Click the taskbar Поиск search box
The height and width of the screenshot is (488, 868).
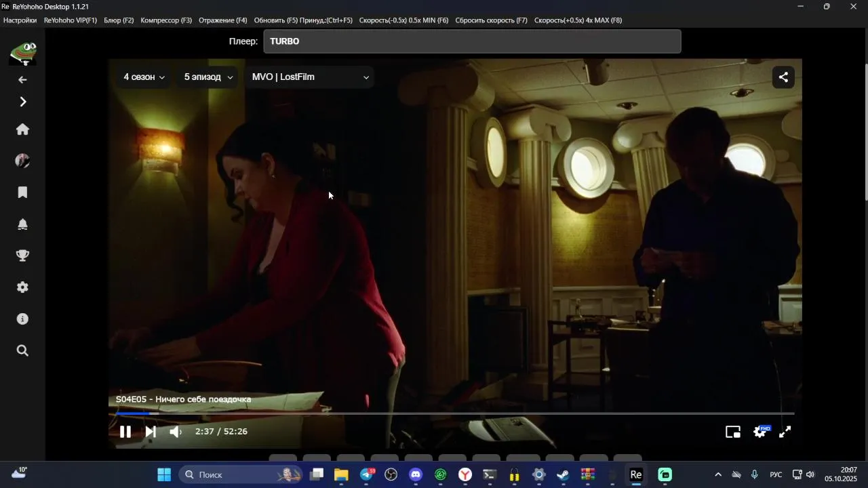[241, 474]
